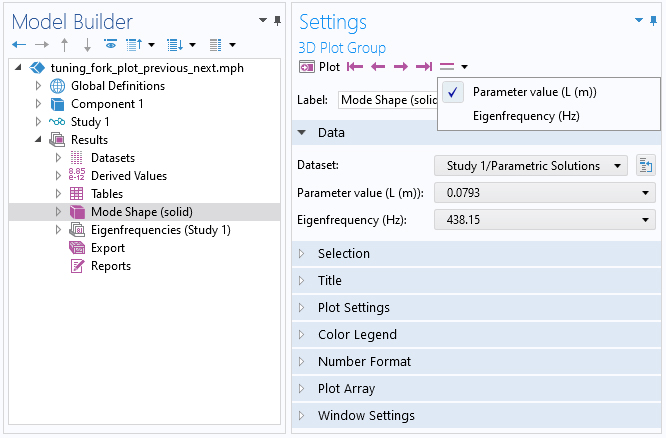Click the Model Builder node layout icon
666x438 pixels.
215,45
